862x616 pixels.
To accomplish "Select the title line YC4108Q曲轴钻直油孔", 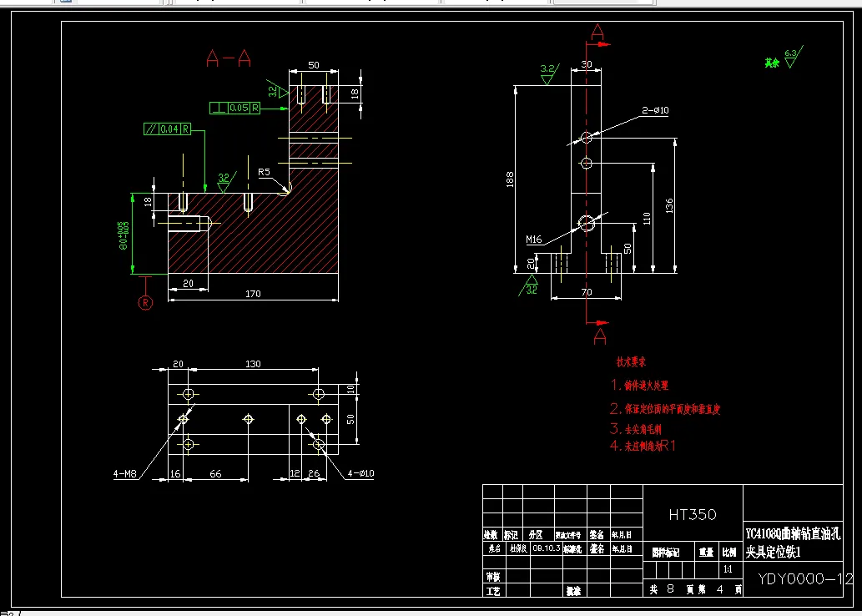I will pyautogui.click(x=793, y=534).
